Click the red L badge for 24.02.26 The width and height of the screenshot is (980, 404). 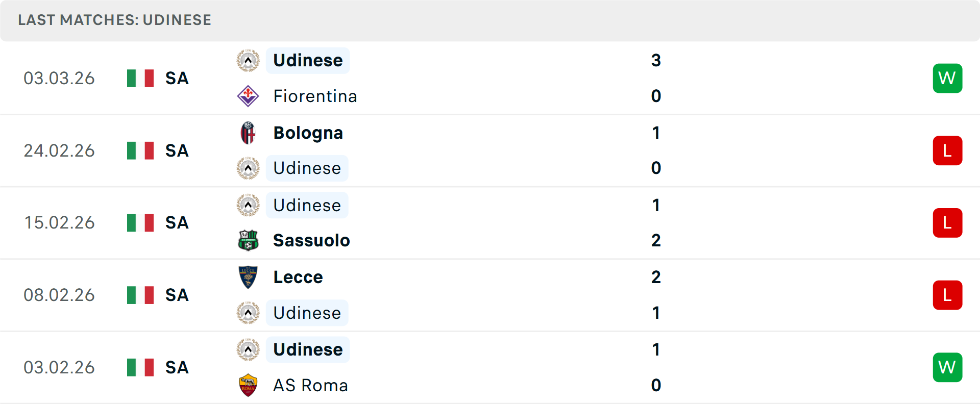[x=947, y=150]
